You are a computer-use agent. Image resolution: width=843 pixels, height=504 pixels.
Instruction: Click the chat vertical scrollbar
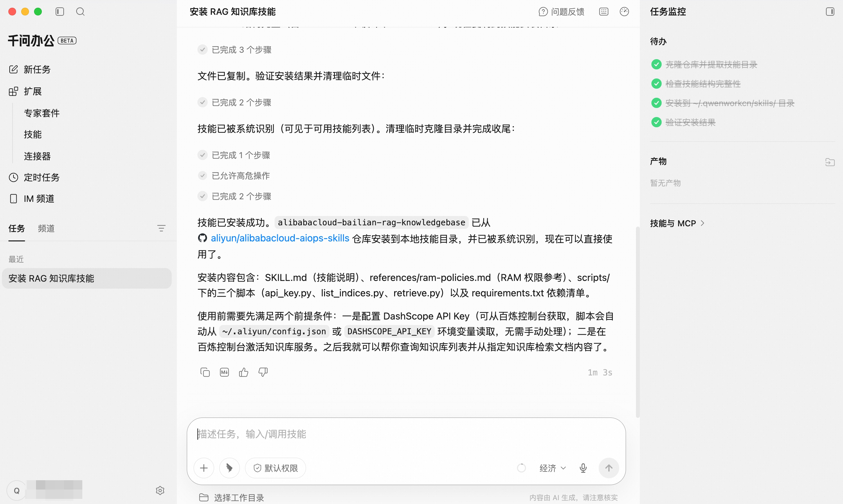click(638, 322)
